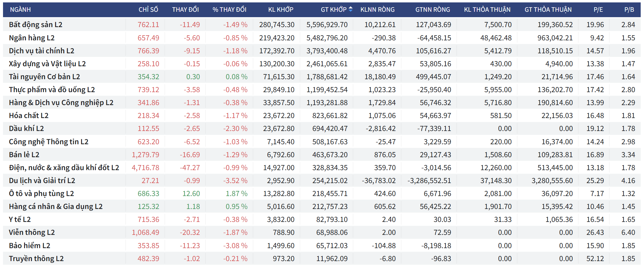
Task: Sort by % THAY ĐỔI header
Action: tap(229, 10)
